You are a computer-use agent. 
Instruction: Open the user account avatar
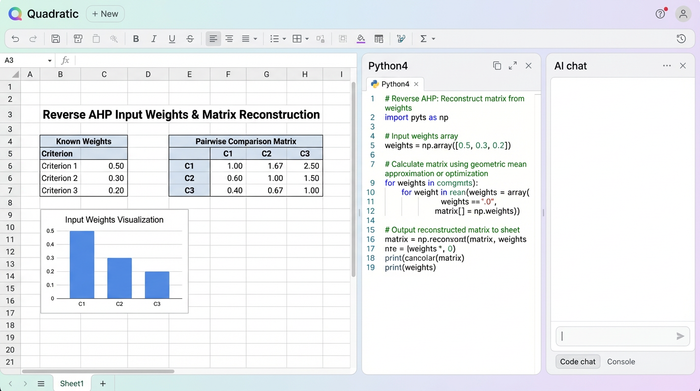coord(683,14)
